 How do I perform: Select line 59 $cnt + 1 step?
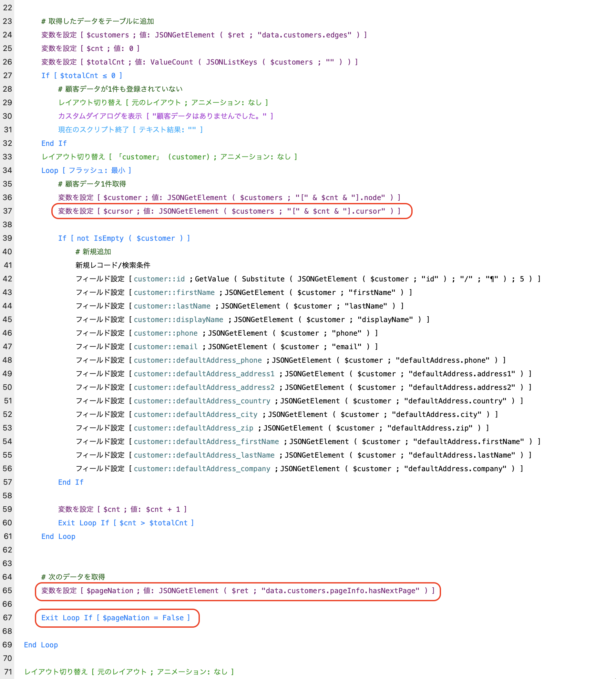[x=122, y=509]
